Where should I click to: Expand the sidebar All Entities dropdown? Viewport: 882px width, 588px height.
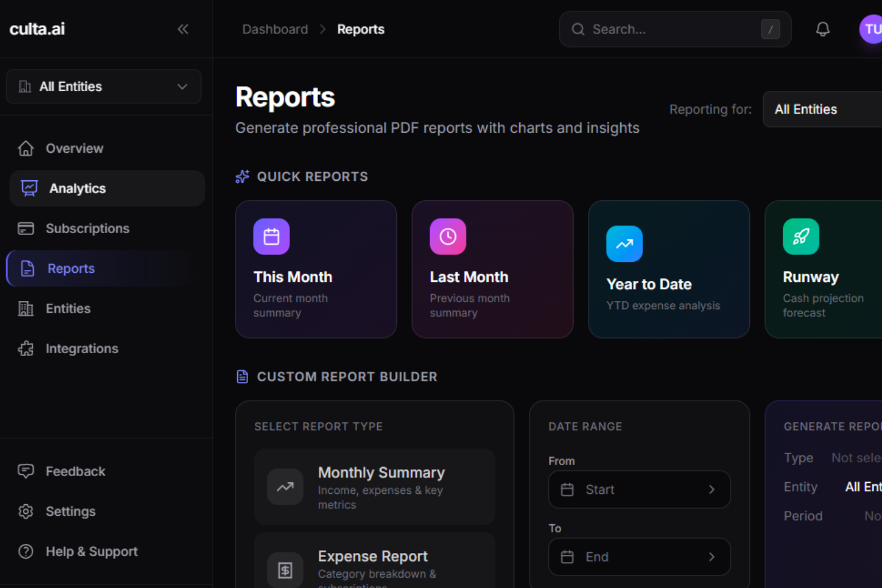pos(104,87)
